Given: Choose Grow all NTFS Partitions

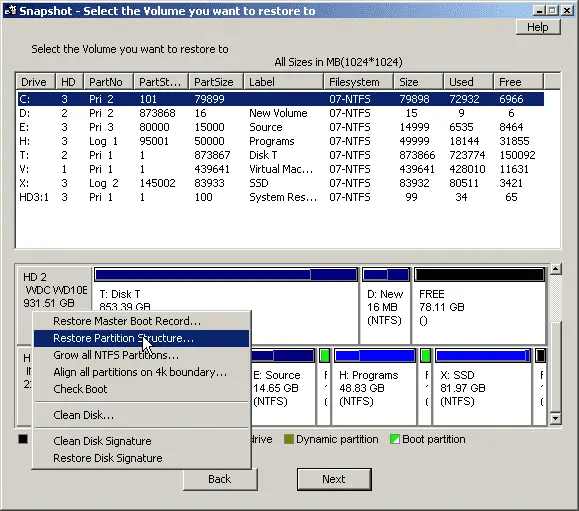Looking at the screenshot, I should [141, 355].
